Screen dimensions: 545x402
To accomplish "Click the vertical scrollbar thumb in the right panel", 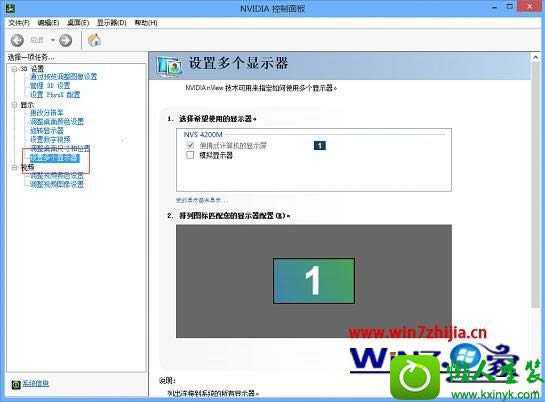I will pos(536,184).
